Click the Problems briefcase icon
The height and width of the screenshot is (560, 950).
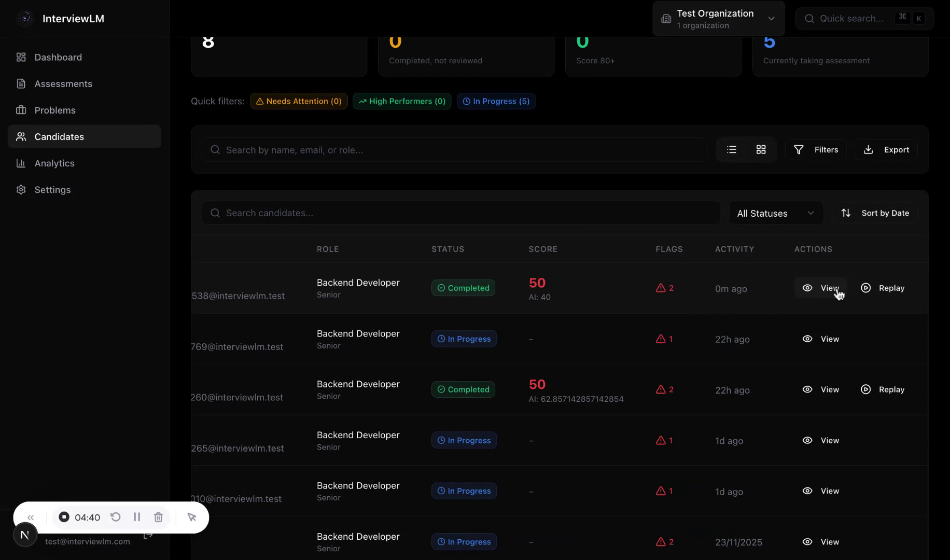(x=21, y=110)
